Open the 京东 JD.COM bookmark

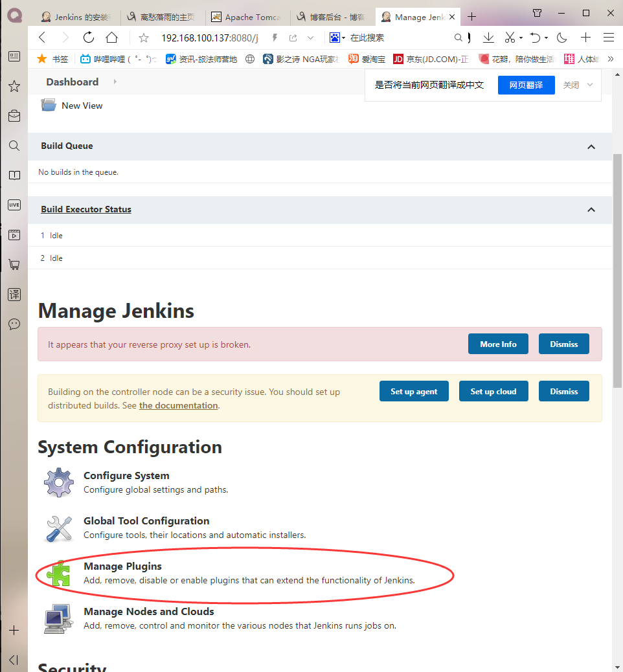431,59
